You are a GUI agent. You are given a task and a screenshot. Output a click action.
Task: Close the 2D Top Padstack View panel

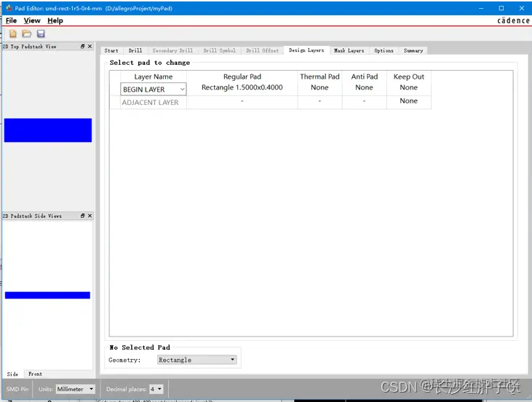click(x=90, y=46)
